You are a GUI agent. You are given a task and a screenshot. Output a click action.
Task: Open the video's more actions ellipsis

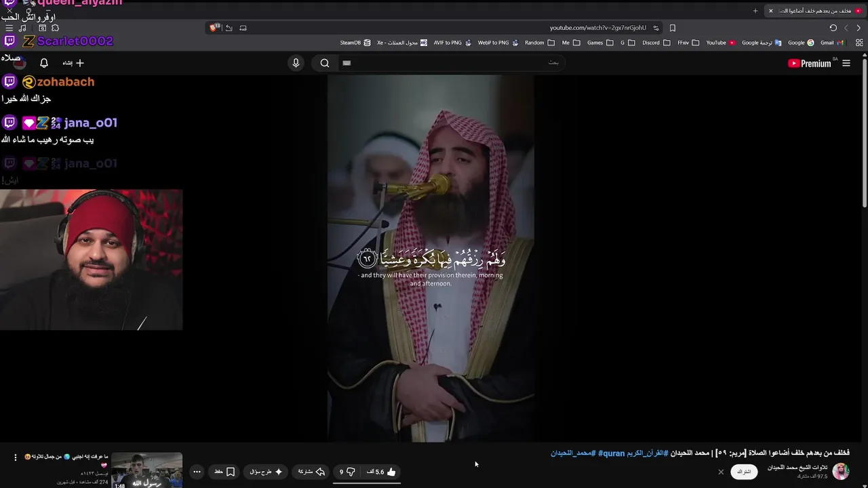tap(197, 472)
